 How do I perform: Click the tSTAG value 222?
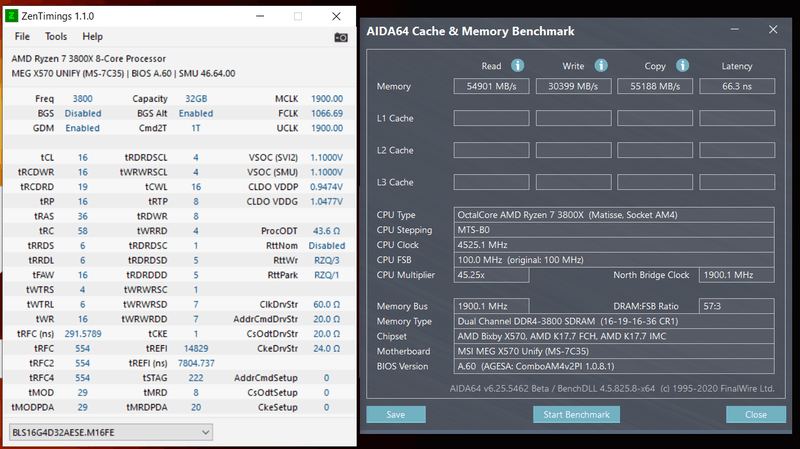tap(196, 378)
